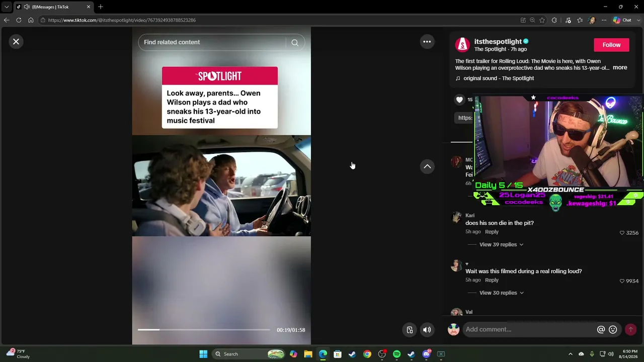
Task: Mute the video with the speaker icon
Action: (x=427, y=330)
